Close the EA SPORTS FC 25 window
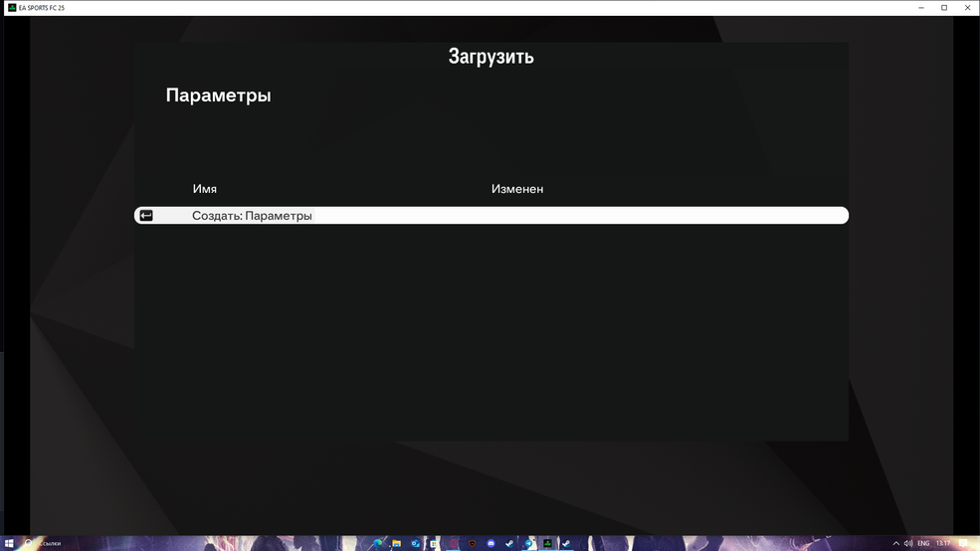This screenshot has width=980, height=551. pyautogui.click(x=968, y=8)
